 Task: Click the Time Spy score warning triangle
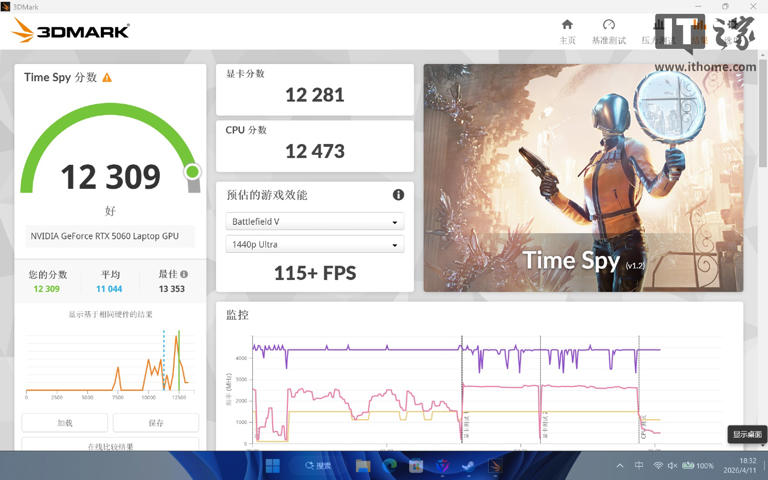107,78
